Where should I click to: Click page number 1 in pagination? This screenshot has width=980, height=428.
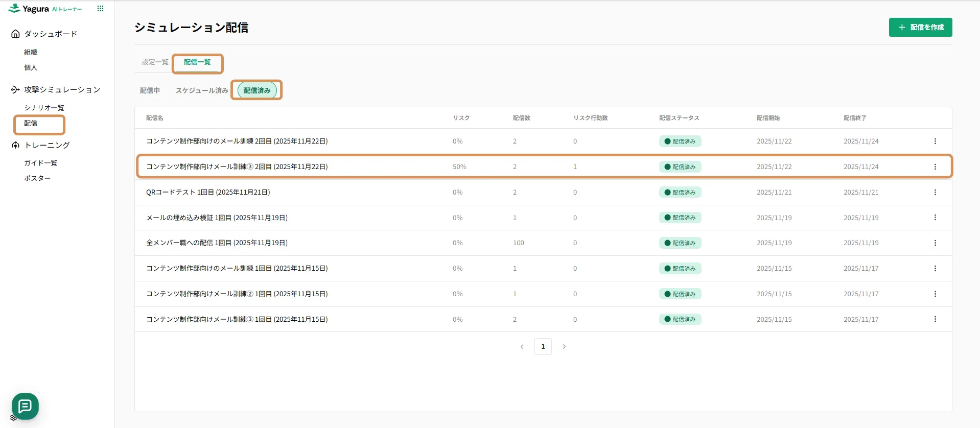click(543, 347)
